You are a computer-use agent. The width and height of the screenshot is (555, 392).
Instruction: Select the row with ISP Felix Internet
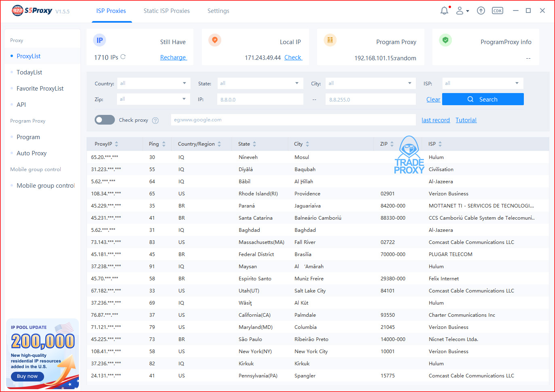click(318, 278)
